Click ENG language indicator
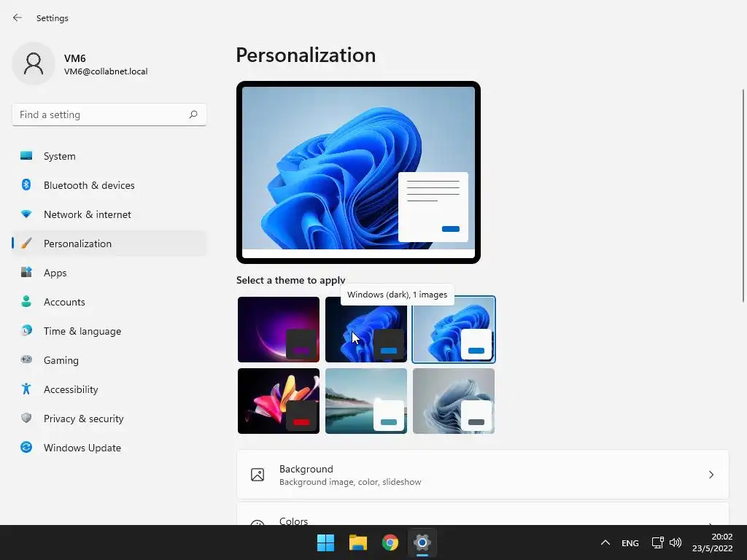This screenshot has width=747, height=560. pyautogui.click(x=630, y=542)
